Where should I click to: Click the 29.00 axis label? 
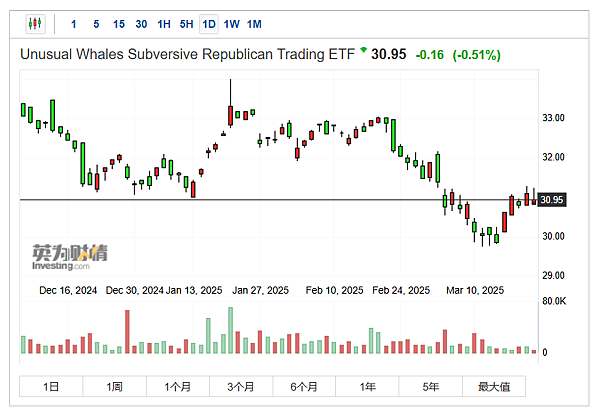coord(553,275)
